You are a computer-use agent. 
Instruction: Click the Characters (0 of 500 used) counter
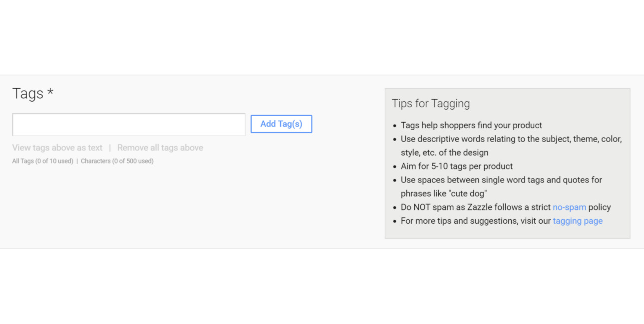tap(117, 161)
